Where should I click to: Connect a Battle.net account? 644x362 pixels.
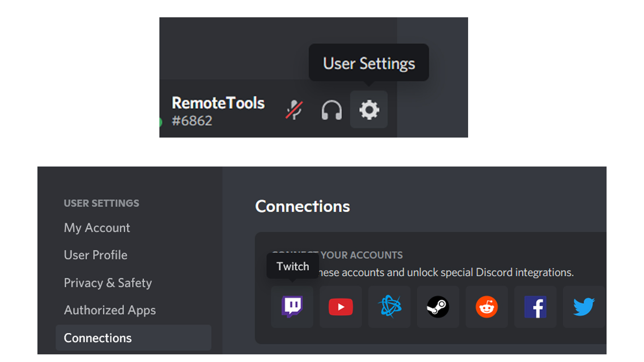390,307
